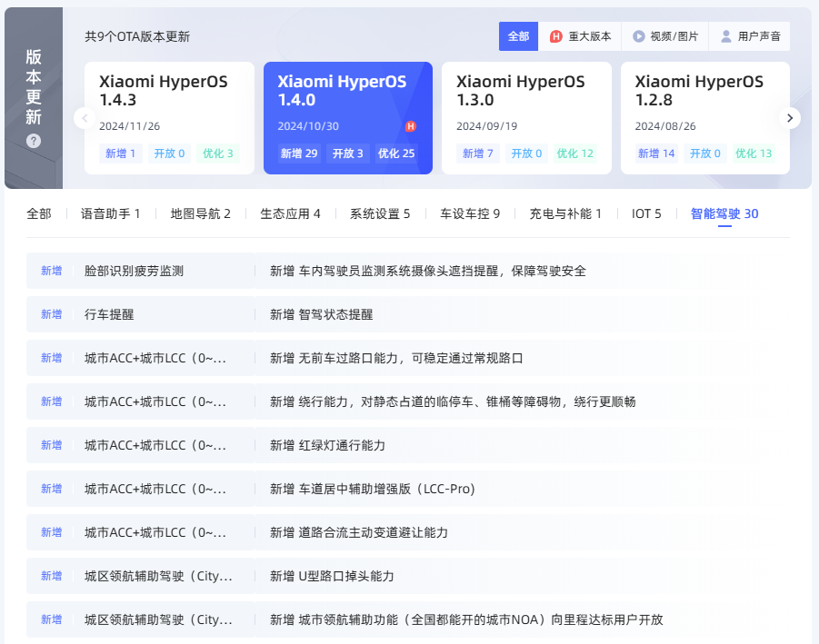This screenshot has height=644, width=819.
Task: Click 新增 7 tag on HyperOS 1.3.0
Action: click(478, 154)
